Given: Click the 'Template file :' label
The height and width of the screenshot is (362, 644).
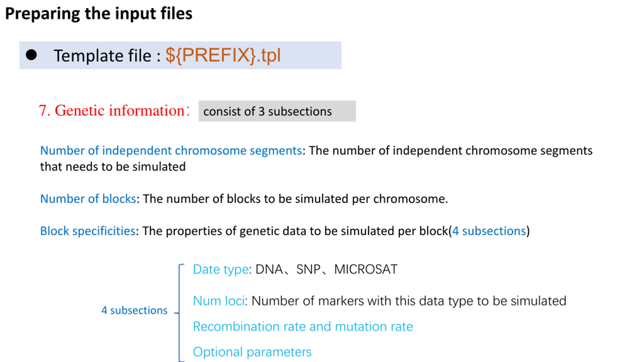Looking at the screenshot, I should [x=107, y=56].
